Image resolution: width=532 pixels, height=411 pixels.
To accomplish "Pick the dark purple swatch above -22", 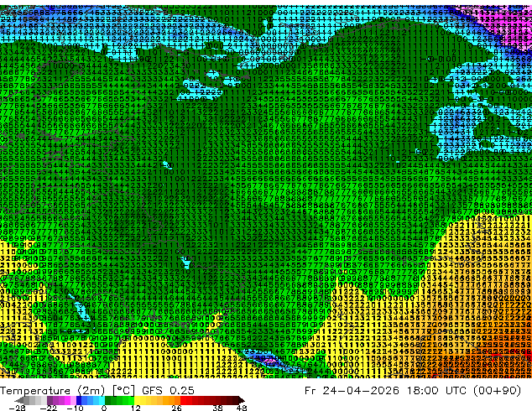I will [x=50, y=400].
